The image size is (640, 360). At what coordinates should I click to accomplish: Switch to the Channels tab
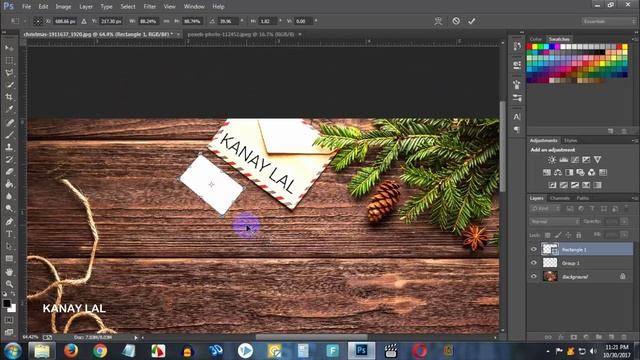(560, 198)
